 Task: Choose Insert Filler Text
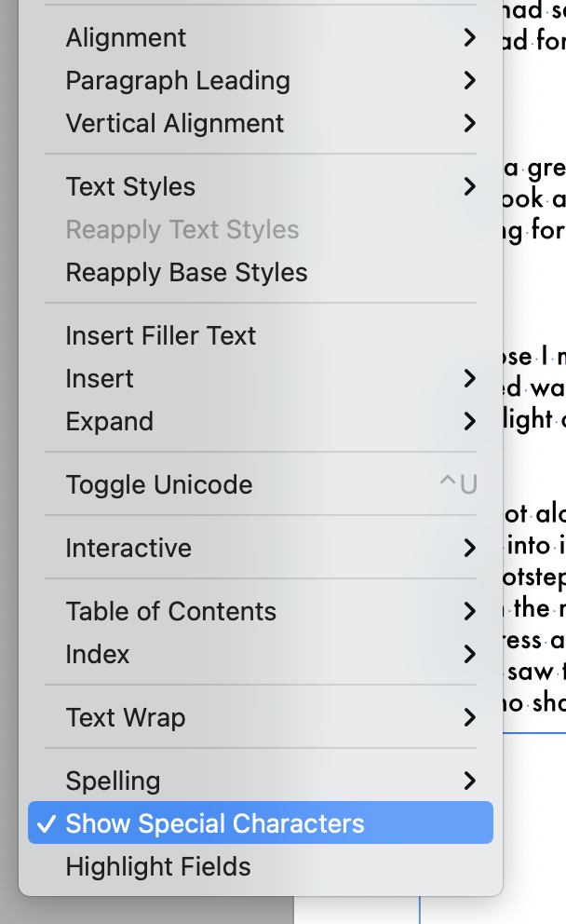coord(160,336)
